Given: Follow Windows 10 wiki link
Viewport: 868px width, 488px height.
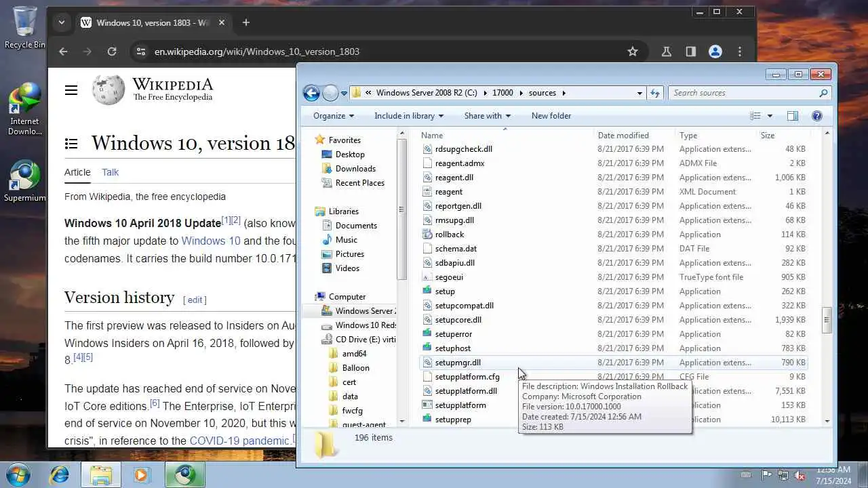Looking at the screenshot, I should click(x=211, y=241).
